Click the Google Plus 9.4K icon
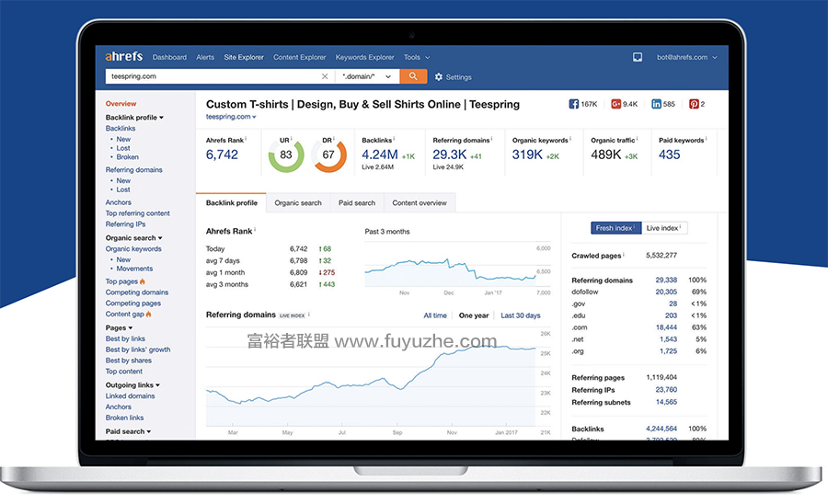828x504 pixels. click(615, 104)
